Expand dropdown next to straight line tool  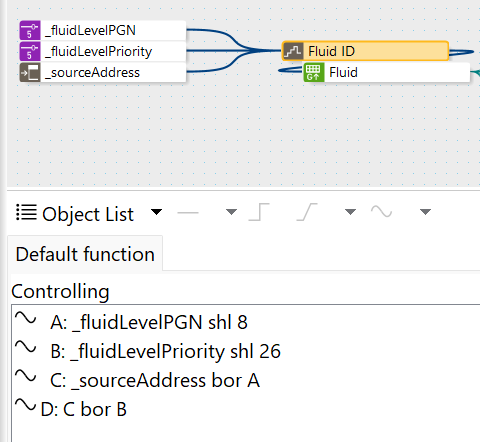pyautogui.click(x=231, y=212)
